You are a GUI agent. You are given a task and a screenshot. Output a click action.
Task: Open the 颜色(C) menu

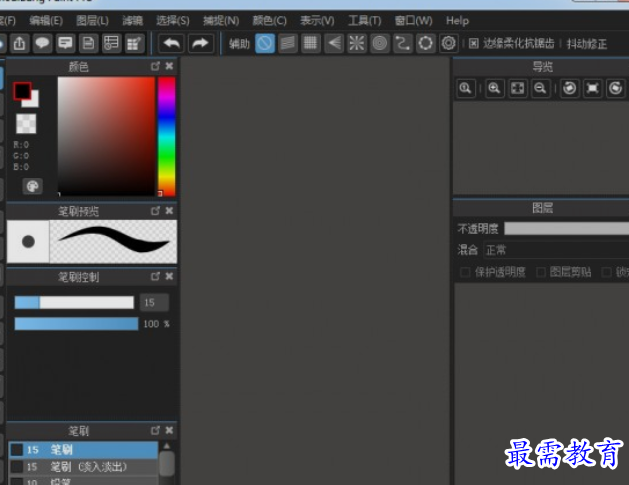(x=269, y=20)
